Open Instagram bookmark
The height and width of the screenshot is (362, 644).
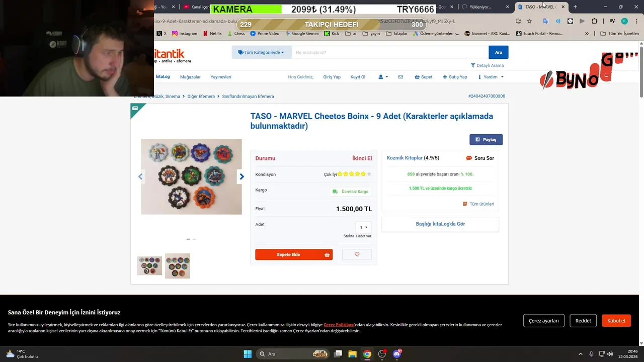pos(184,34)
